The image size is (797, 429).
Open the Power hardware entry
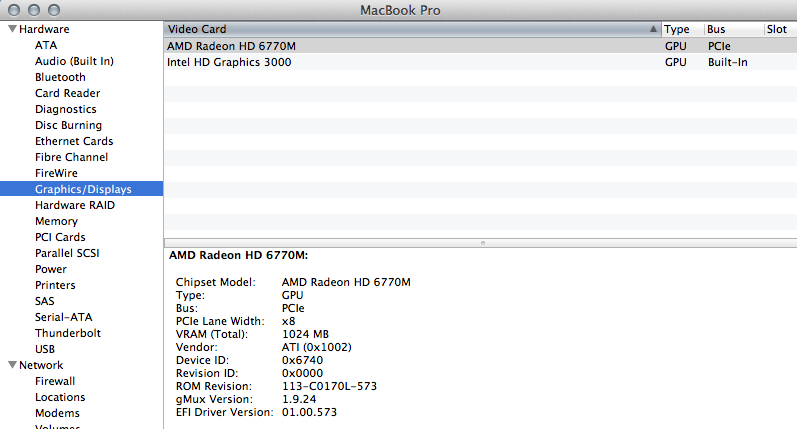tap(50, 269)
